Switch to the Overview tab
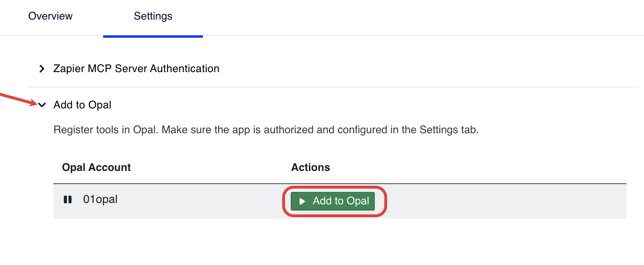Viewport: 644px width, 265px height. click(51, 16)
